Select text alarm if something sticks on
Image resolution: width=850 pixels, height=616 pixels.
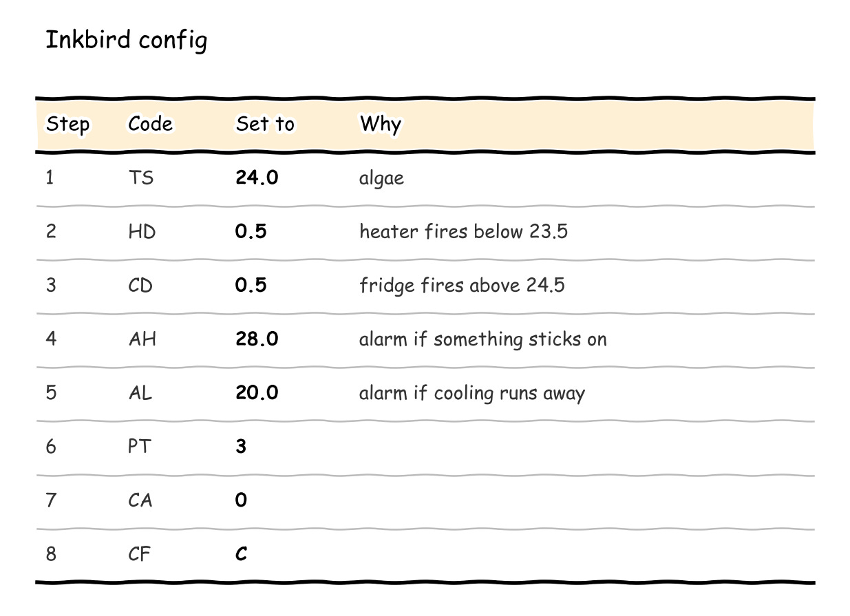click(x=482, y=339)
